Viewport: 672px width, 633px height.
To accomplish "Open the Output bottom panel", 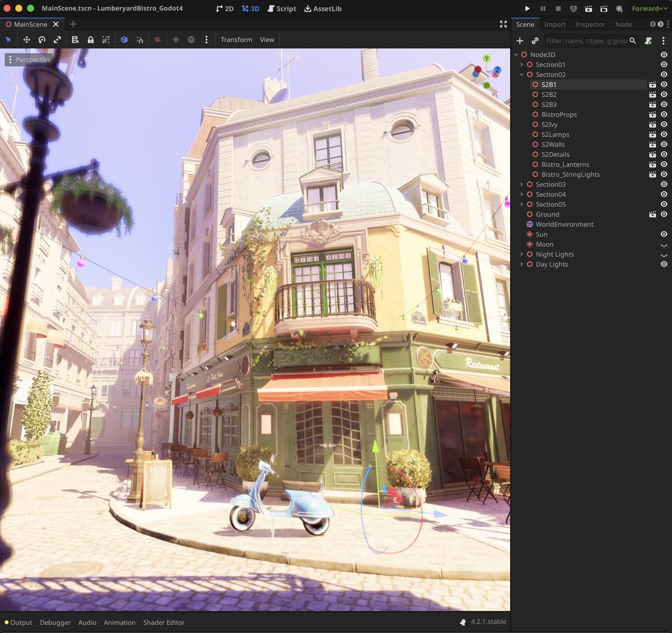I will pos(18,622).
